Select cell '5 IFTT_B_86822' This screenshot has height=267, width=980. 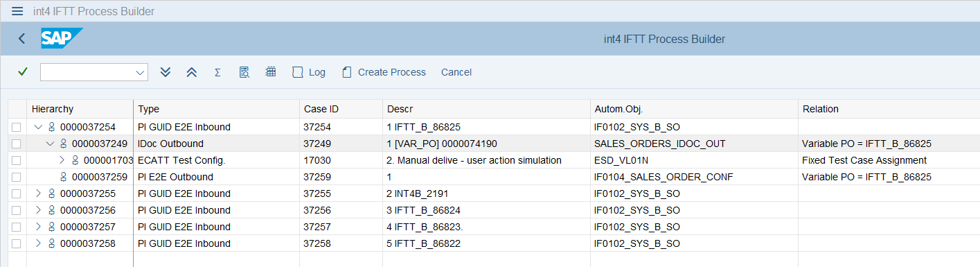pos(486,243)
